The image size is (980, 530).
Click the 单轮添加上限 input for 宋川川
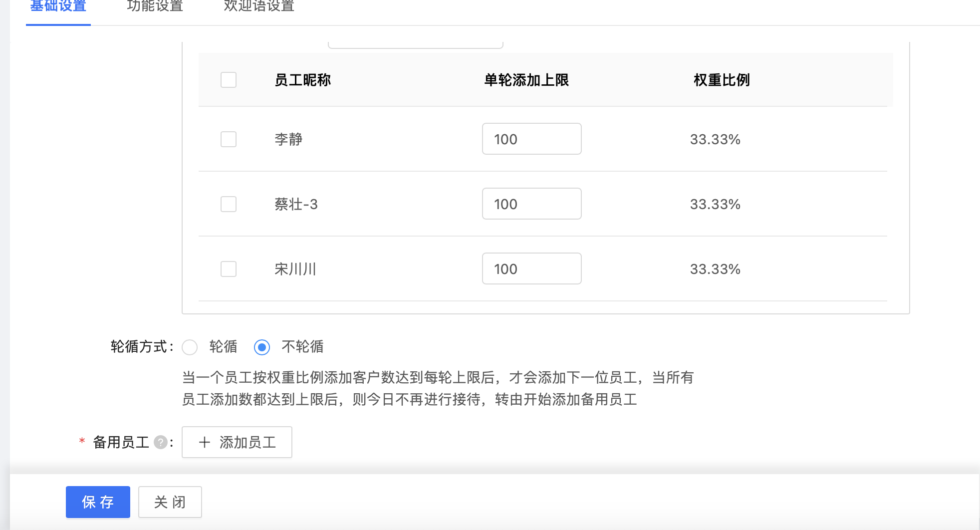coord(532,268)
